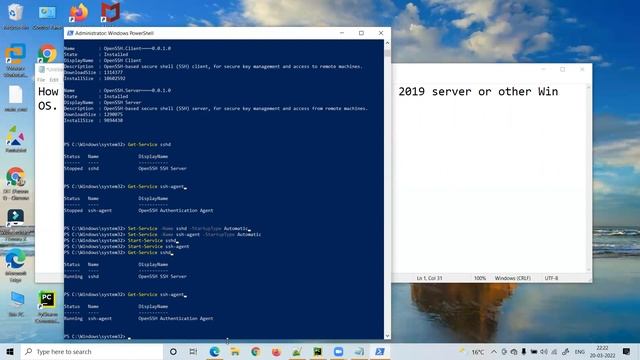
Task: Open the McAfee desktop shortcut
Action: pos(110,13)
